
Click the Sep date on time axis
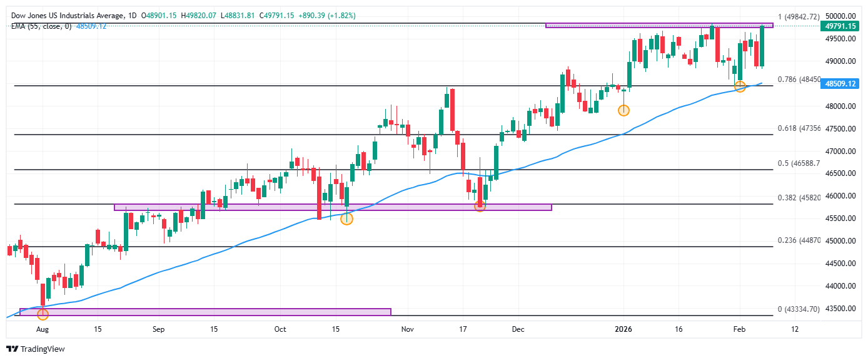coord(158,329)
